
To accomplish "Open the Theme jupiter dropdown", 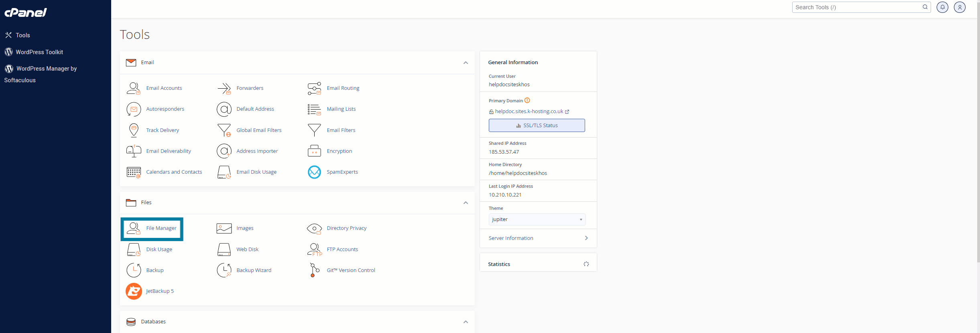I will tap(537, 219).
